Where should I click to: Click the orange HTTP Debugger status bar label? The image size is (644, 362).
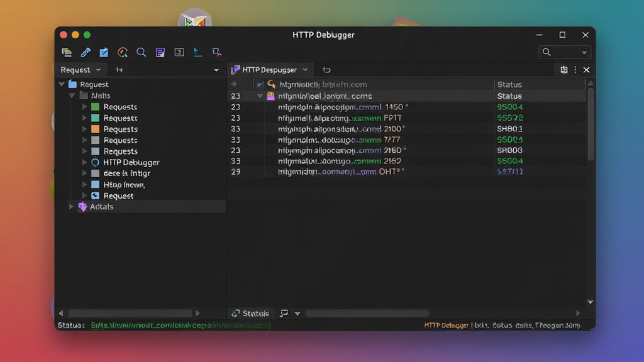446,325
